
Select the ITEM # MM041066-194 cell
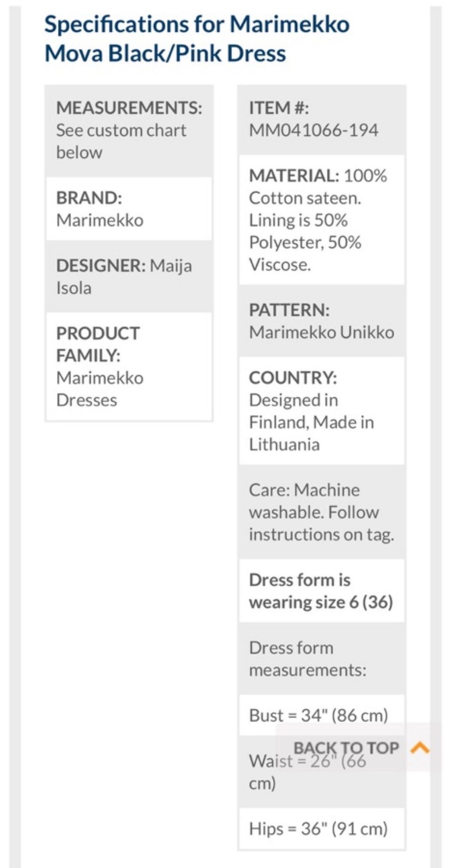point(322,119)
